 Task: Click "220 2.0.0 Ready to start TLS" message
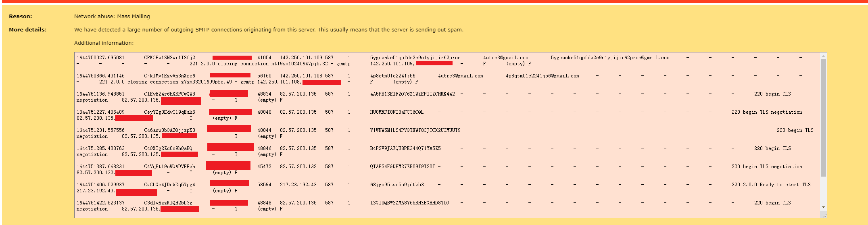point(771,185)
